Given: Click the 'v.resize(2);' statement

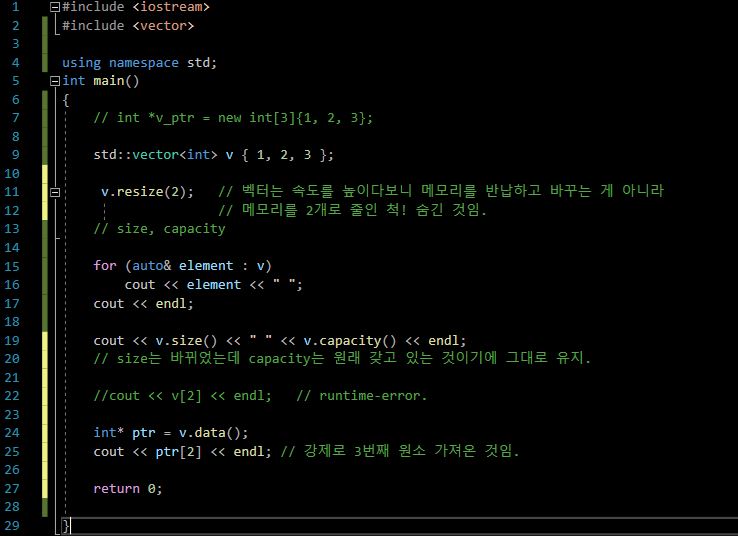Looking at the screenshot, I should (x=147, y=192).
